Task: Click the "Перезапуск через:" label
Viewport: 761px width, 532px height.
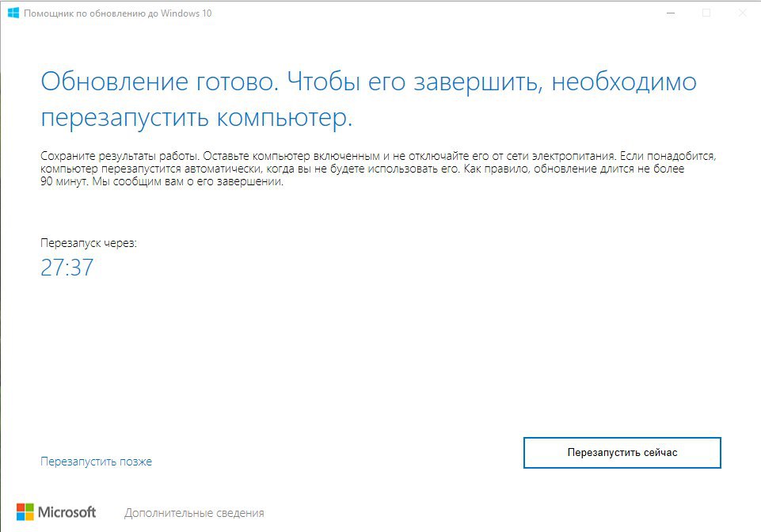Action: (x=89, y=243)
